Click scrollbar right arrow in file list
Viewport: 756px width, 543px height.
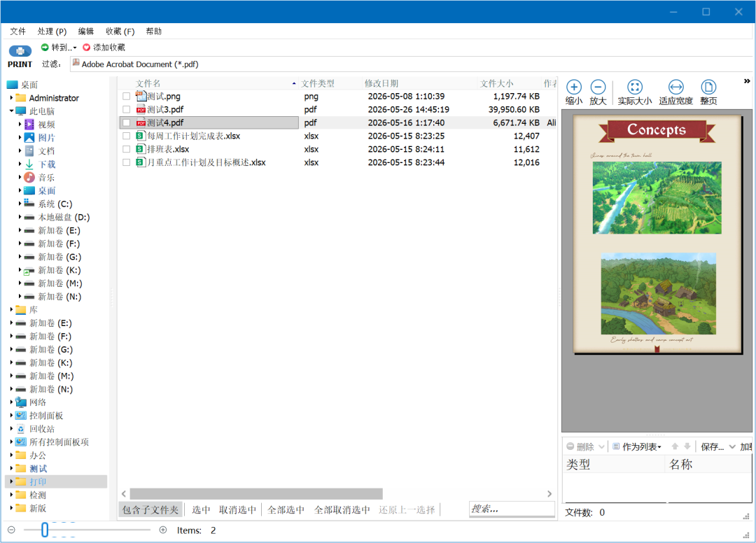point(549,494)
